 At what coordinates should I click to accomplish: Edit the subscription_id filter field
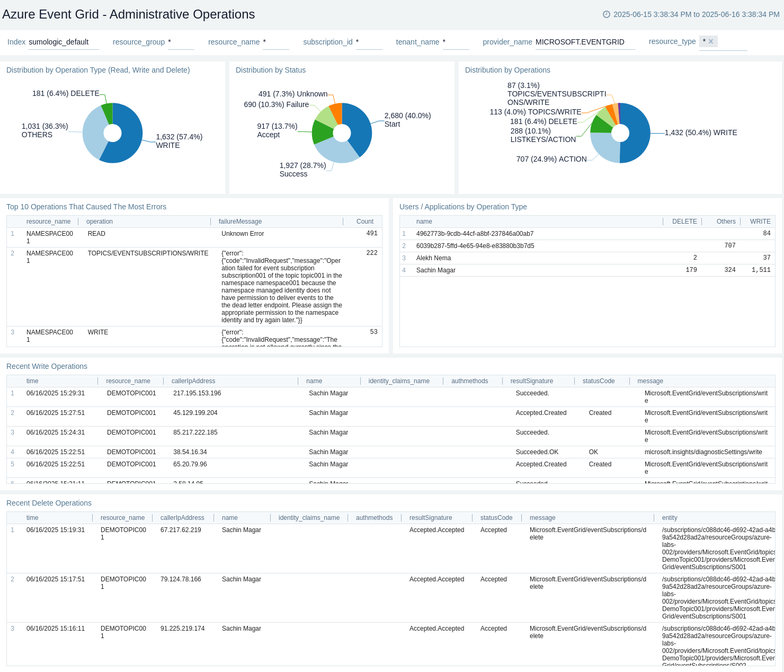coord(369,42)
